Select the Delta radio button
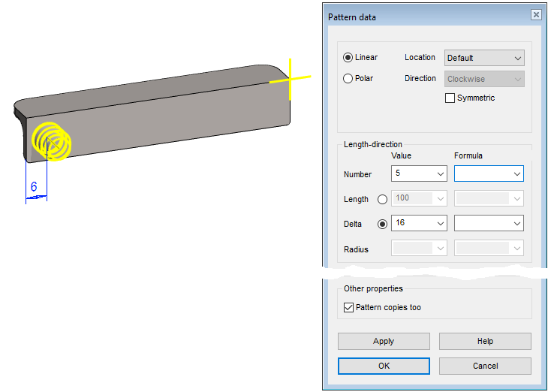The height and width of the screenshot is (392, 548). [383, 224]
